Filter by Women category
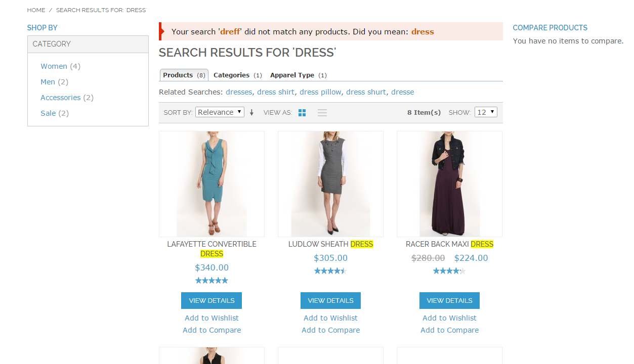634x364 pixels. (54, 66)
